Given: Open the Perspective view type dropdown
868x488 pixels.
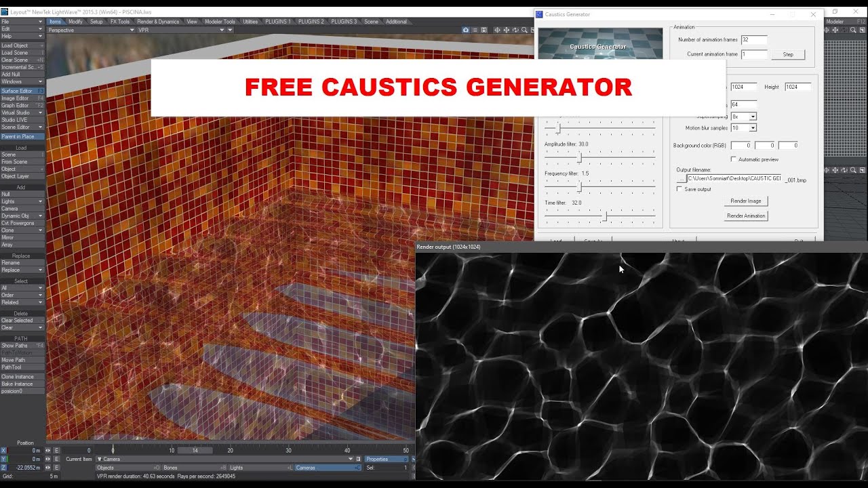Looking at the screenshot, I should click(x=91, y=30).
